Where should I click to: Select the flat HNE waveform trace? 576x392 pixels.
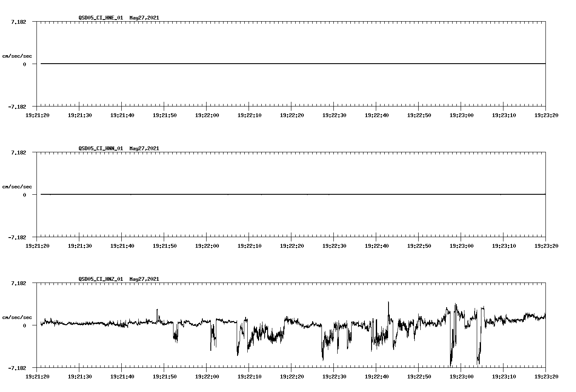point(254,64)
